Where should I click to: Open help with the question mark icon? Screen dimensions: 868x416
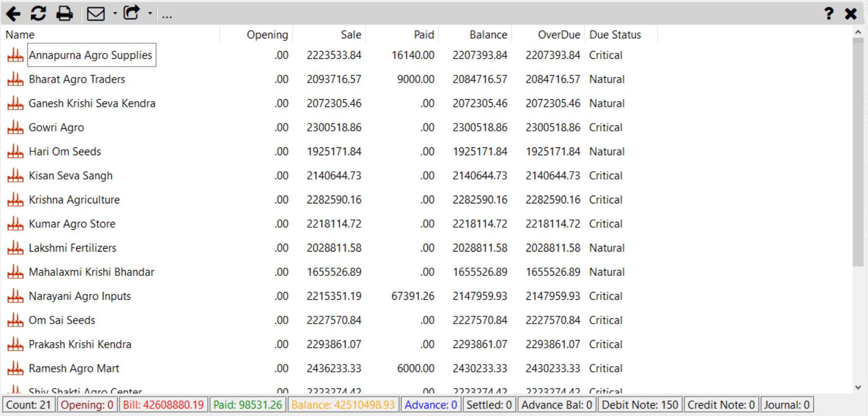click(829, 14)
